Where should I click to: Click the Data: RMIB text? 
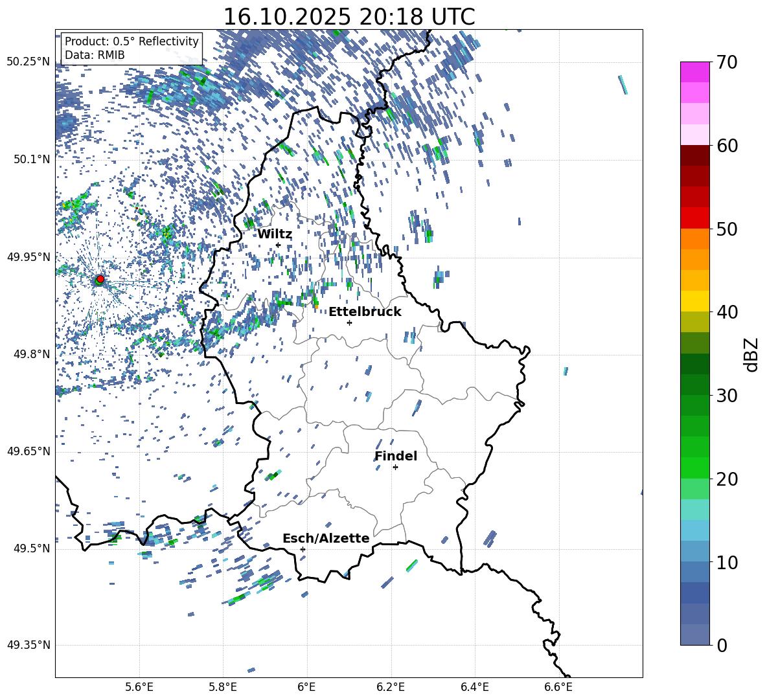95,55
